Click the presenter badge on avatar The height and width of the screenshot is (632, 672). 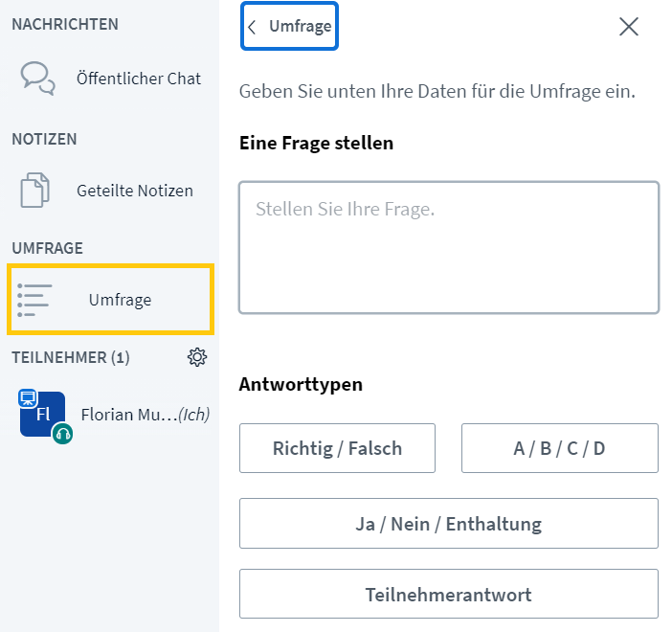pos(28,398)
